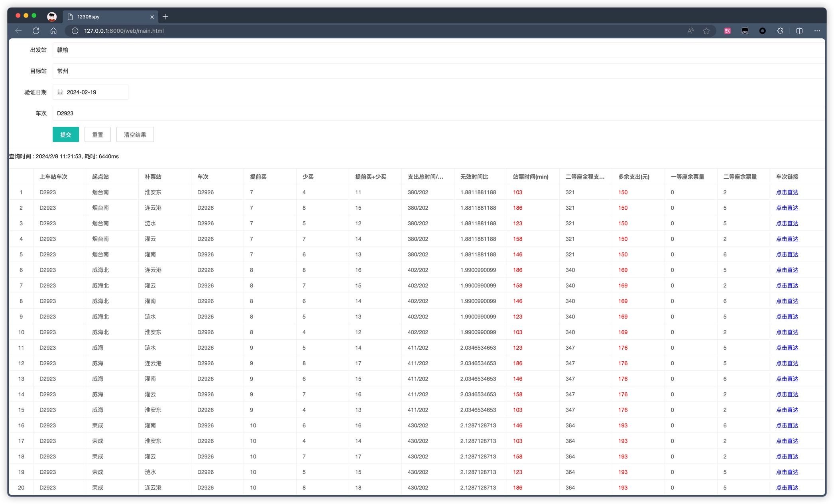Open the browser settings ellipsis menu
This screenshot has width=834, height=504.
coord(817,31)
